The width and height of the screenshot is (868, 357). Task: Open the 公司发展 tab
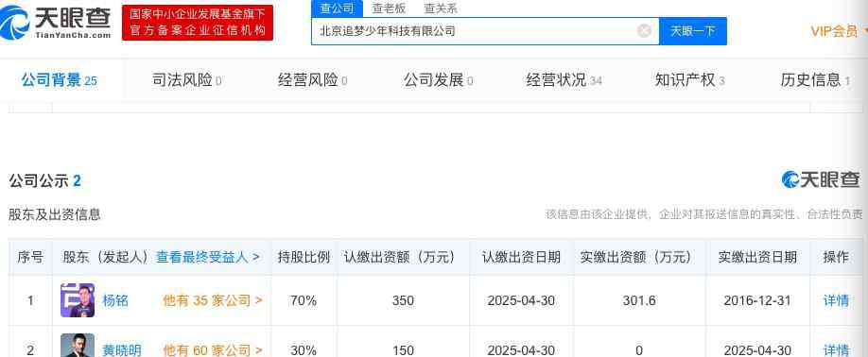pyautogui.click(x=438, y=80)
